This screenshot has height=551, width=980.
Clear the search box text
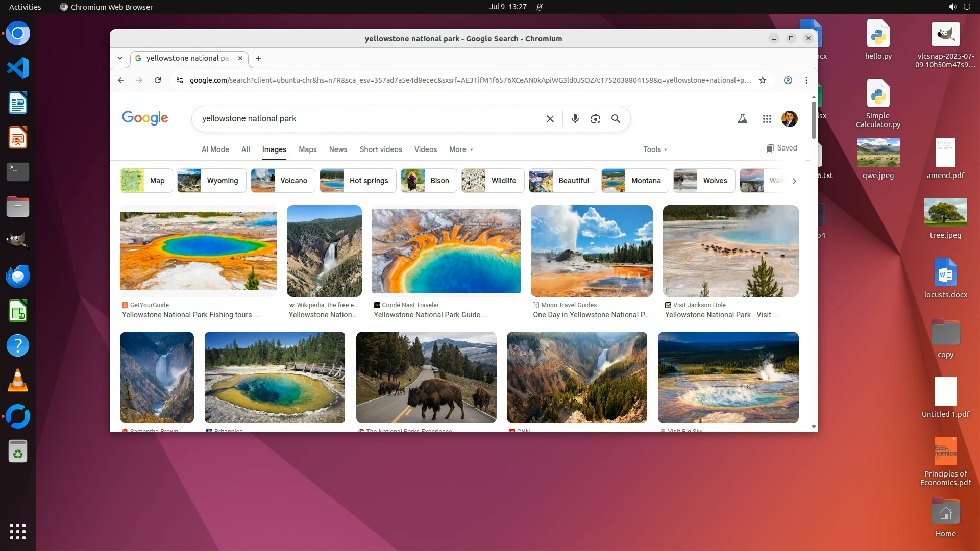[550, 119]
